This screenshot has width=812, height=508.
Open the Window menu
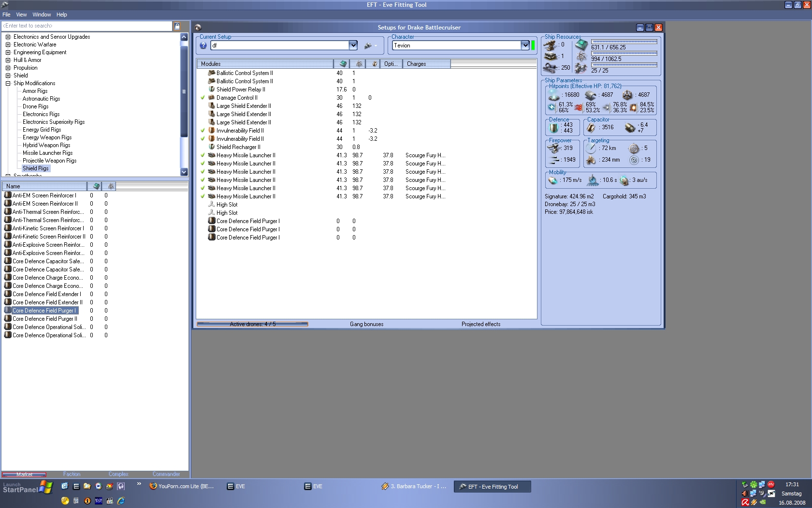point(42,15)
